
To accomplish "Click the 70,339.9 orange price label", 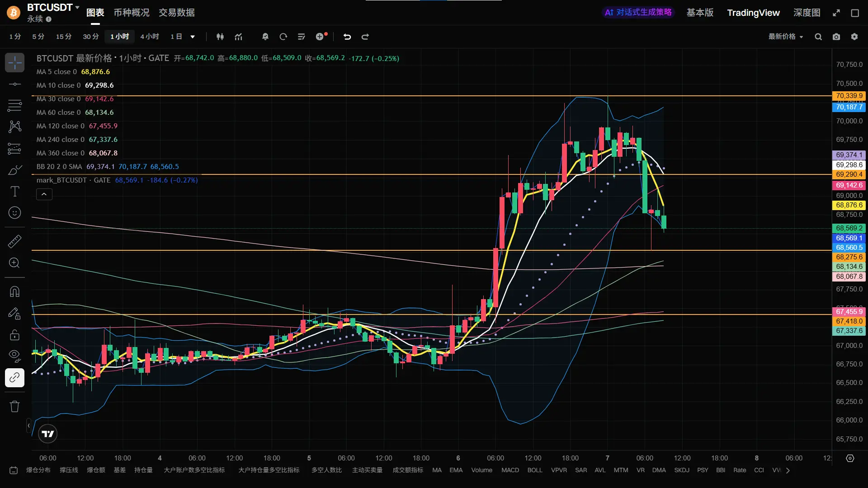I will click(x=849, y=96).
